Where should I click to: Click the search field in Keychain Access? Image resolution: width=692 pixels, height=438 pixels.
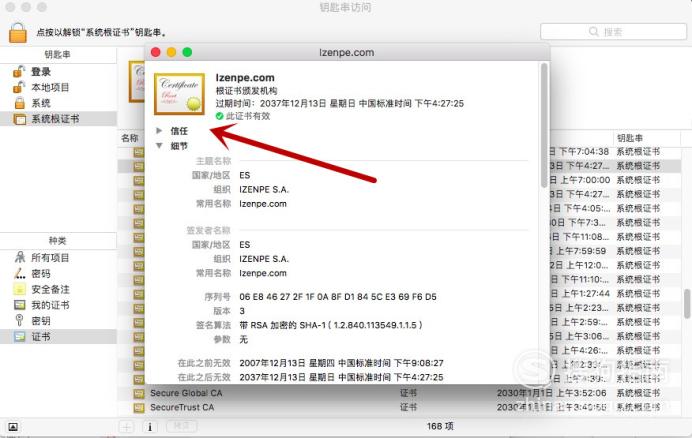[613, 32]
